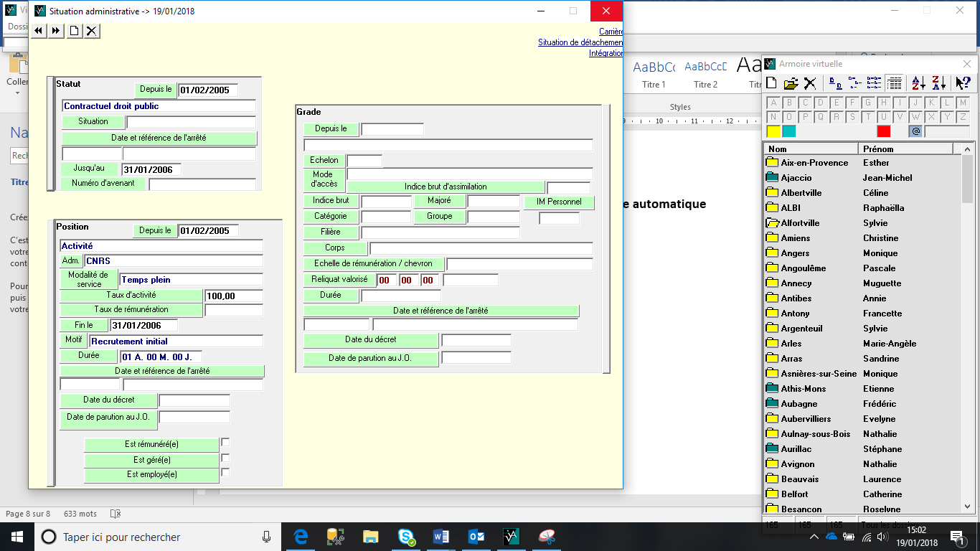The height and width of the screenshot is (551, 980).
Task: Switch to Word in the taskbar
Action: (441, 537)
